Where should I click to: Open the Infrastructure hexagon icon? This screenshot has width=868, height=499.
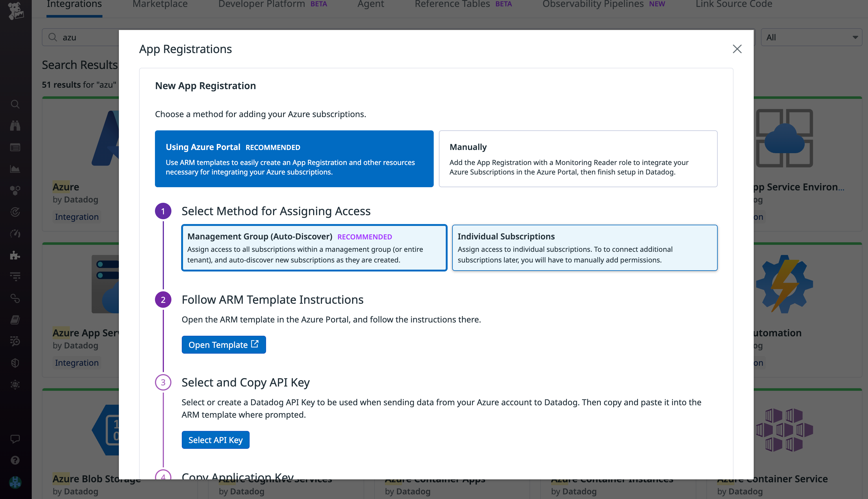click(15, 190)
